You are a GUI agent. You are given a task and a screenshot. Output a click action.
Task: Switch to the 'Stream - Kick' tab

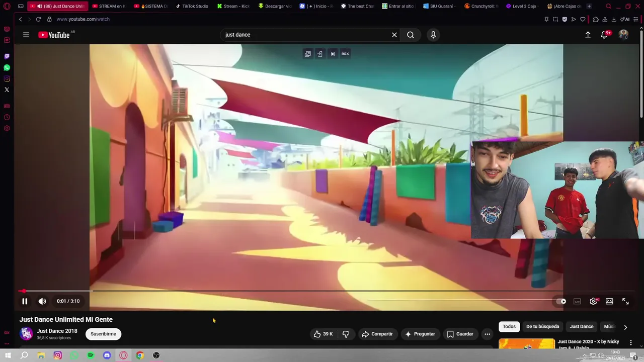point(233,6)
